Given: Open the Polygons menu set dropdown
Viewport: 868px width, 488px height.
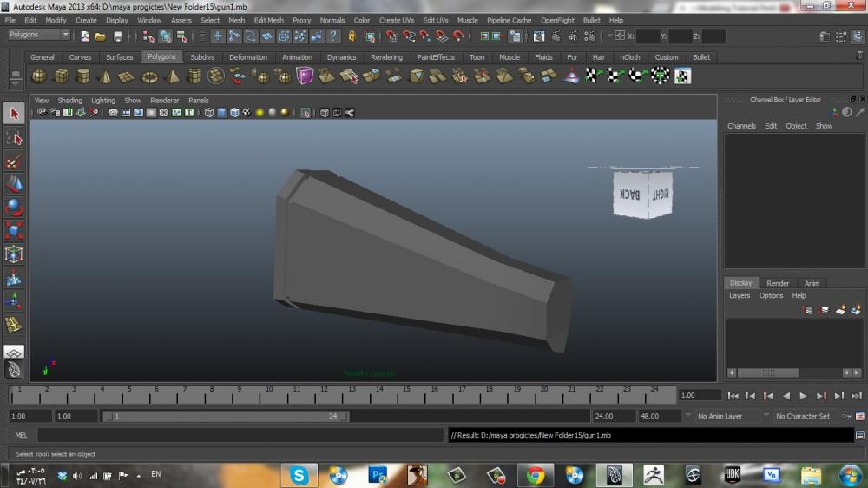Looking at the screenshot, I should pos(39,36).
